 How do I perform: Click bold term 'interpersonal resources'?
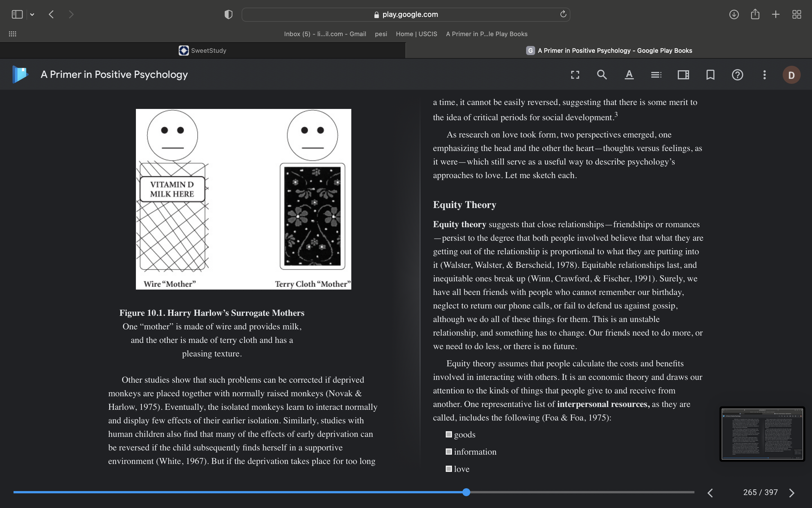point(603,404)
